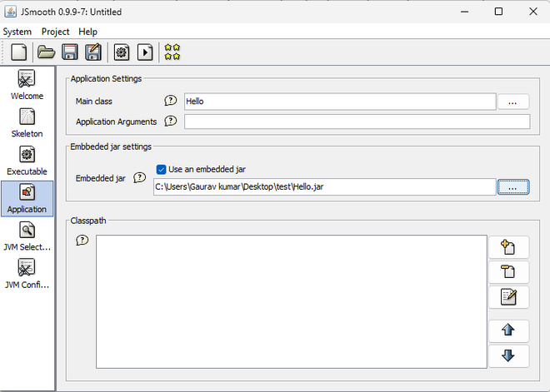The height and width of the screenshot is (392, 550).
Task: Select the Application sidebar section
Action: (27, 199)
